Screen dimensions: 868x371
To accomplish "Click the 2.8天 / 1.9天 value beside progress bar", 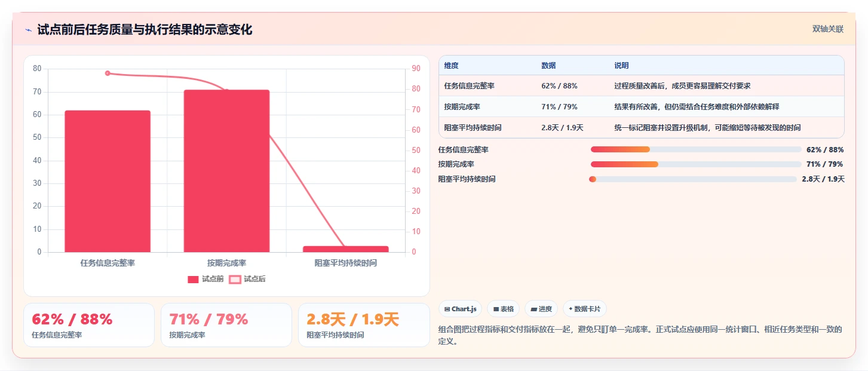I will pos(823,179).
